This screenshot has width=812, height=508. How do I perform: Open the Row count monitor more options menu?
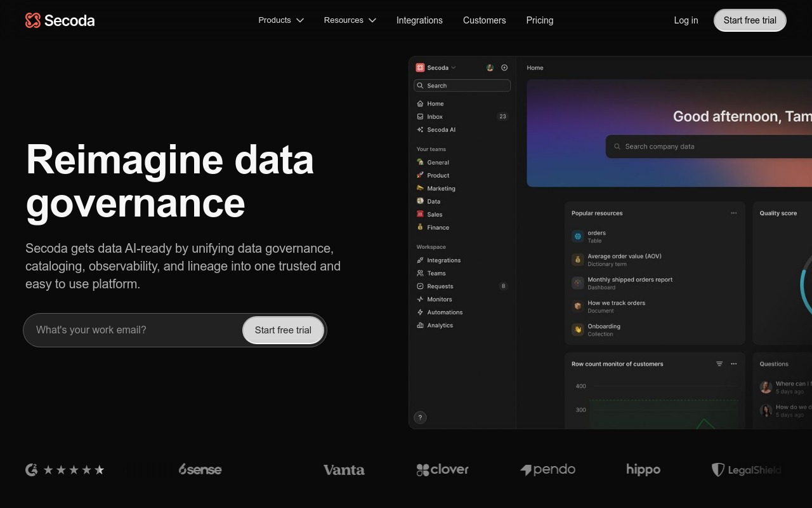[x=734, y=364]
